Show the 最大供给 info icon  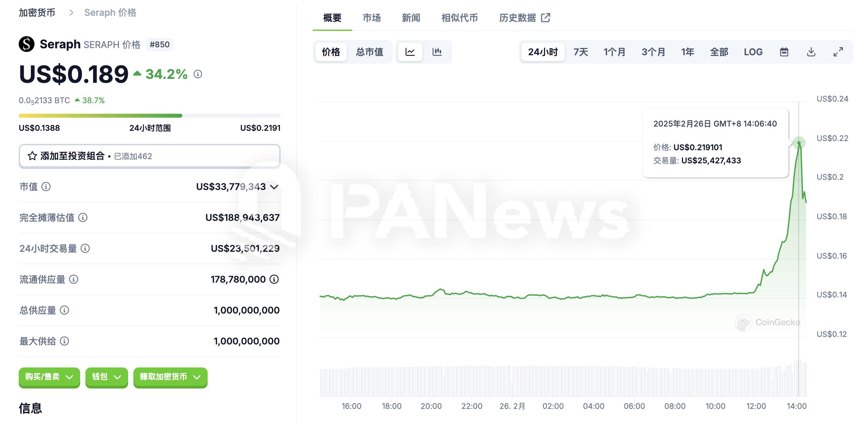64,342
